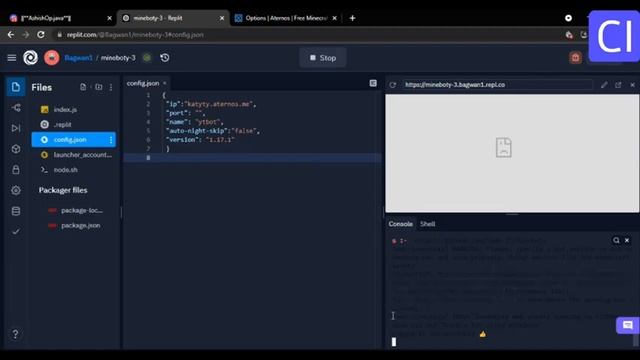The height and width of the screenshot is (360, 640).
Task: Open webview in a new tab
Action: (618, 85)
